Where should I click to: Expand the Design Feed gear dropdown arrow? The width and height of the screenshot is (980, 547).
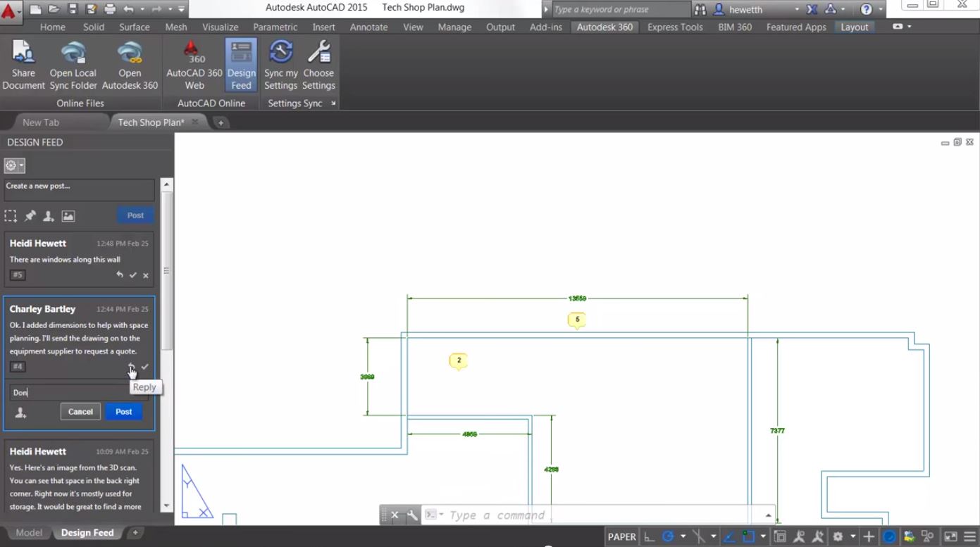coord(21,165)
